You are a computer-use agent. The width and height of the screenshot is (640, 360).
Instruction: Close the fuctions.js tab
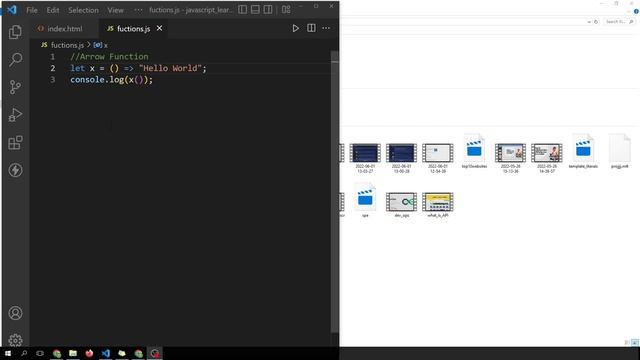pyautogui.click(x=159, y=28)
